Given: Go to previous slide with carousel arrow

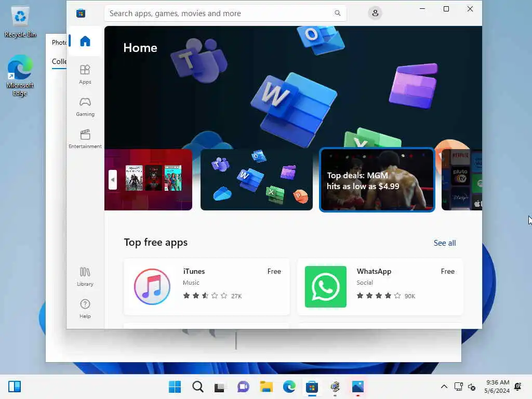Looking at the screenshot, I should tap(113, 180).
